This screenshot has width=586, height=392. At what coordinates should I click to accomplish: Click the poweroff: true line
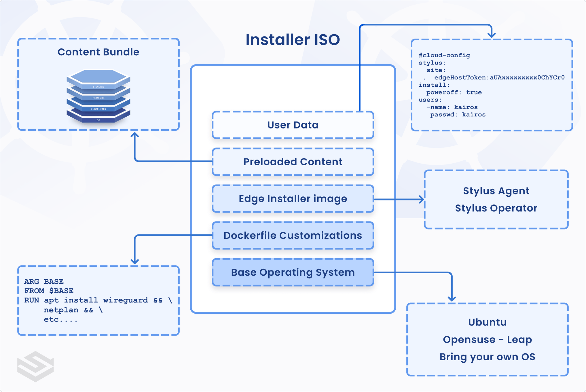coord(454,92)
